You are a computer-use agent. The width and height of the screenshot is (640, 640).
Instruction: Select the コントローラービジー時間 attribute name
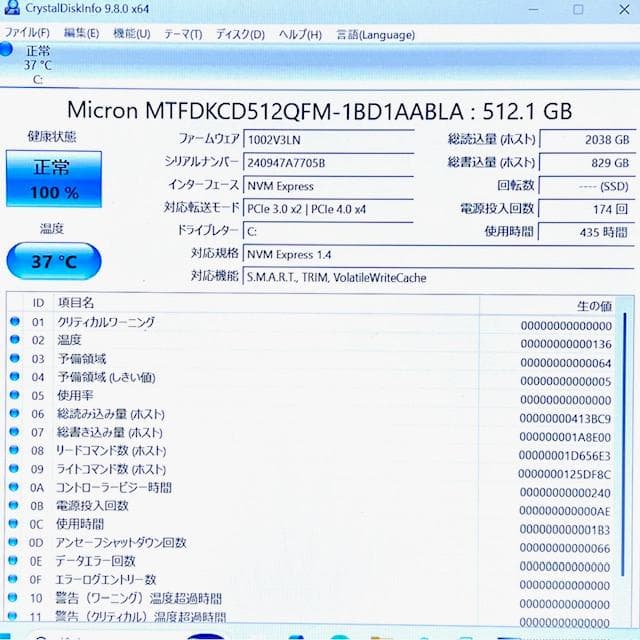[x=113, y=487]
